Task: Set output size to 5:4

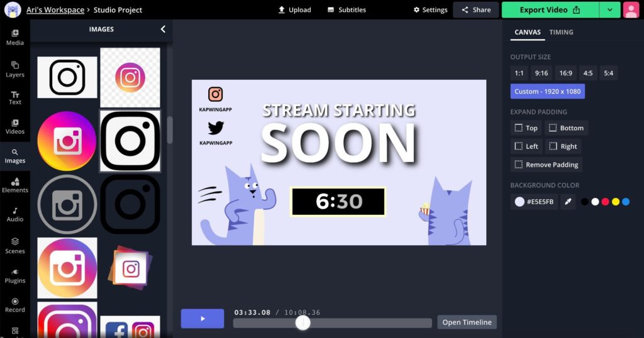Action: click(x=608, y=73)
